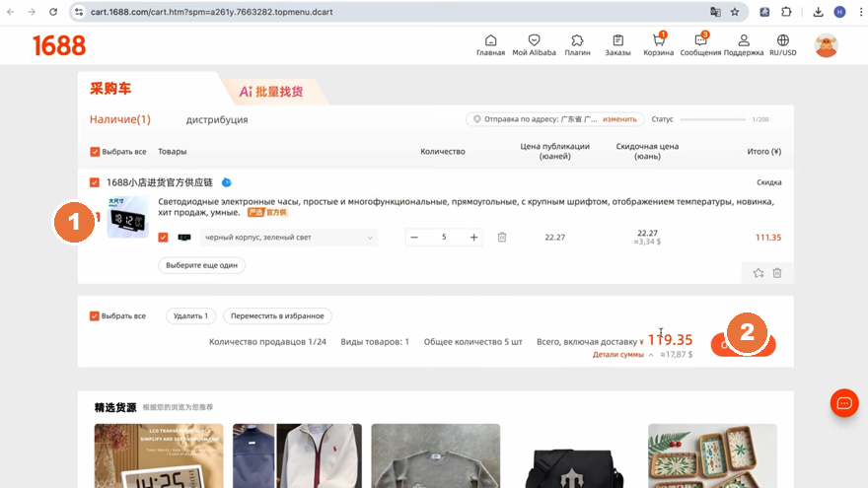The image size is (868, 488).
Task: Switch to 采购车 tab
Action: click(x=110, y=89)
